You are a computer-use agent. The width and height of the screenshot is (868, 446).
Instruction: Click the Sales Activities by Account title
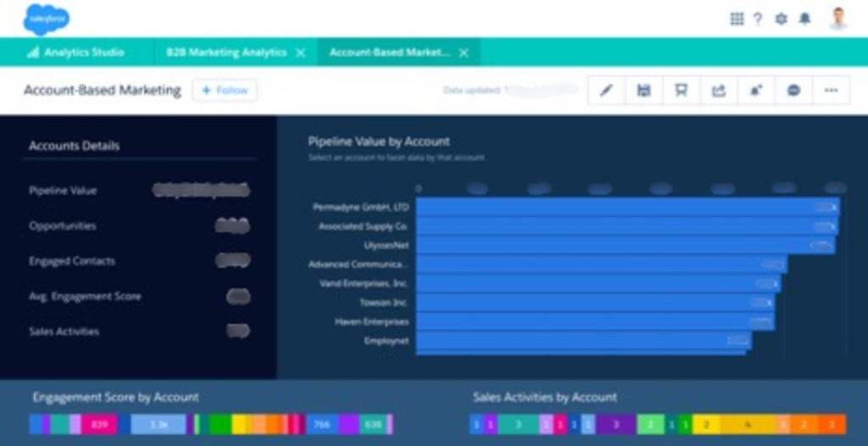click(545, 397)
